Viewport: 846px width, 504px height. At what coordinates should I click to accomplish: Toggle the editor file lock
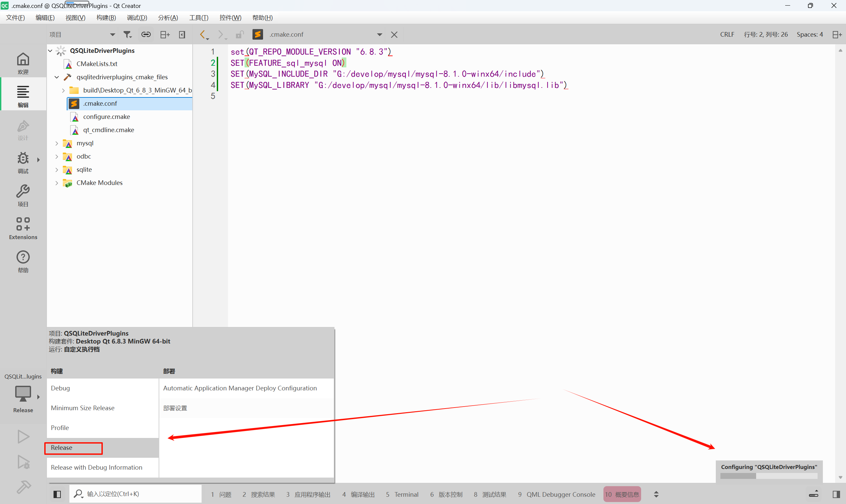pos(240,34)
